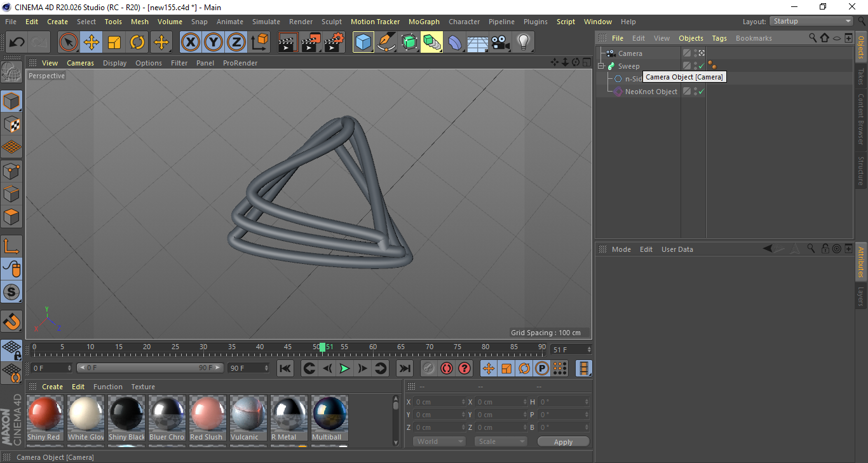Toggle the Z axis lock
868x463 pixels.
pos(236,43)
